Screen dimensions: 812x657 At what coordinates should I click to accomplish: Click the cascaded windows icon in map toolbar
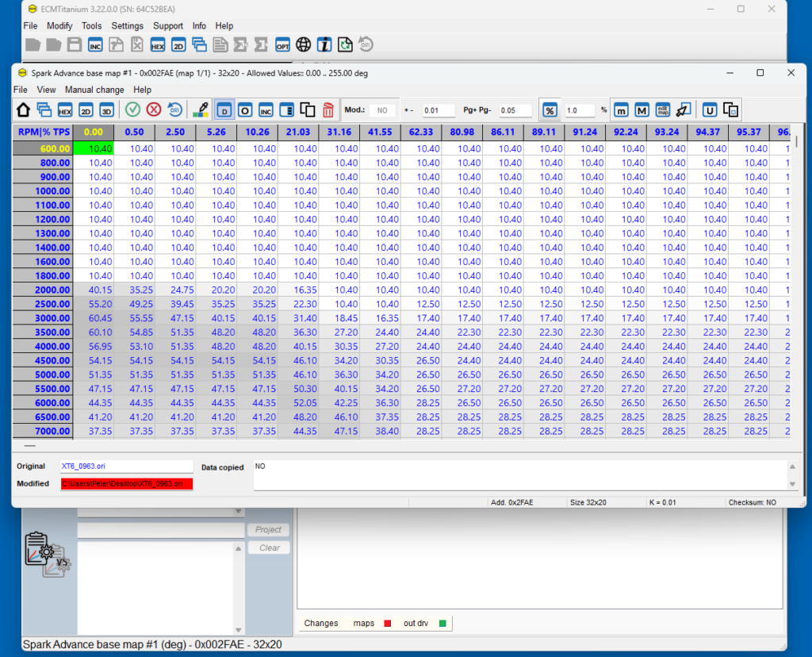(44, 109)
